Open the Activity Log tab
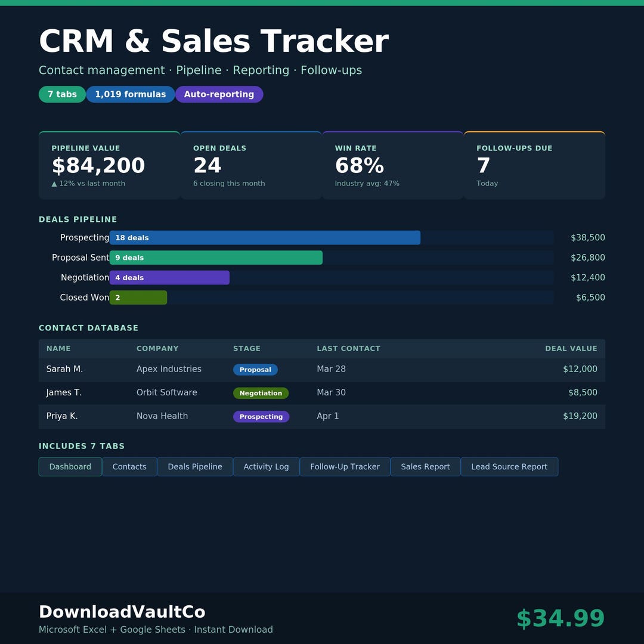644x644 pixels. [266, 466]
